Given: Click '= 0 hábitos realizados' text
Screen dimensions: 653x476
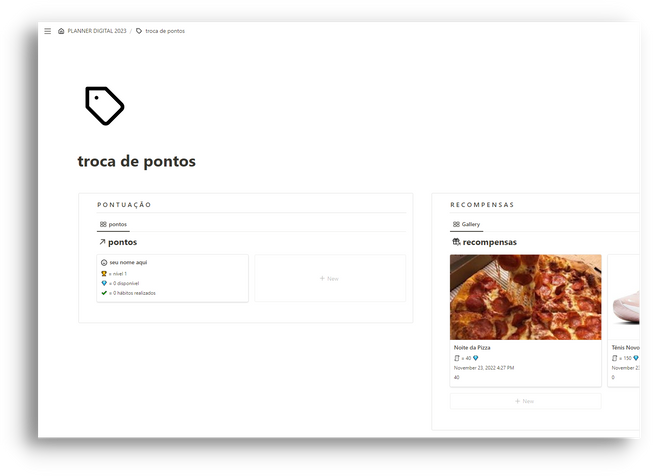Looking at the screenshot, I should tap(132, 293).
